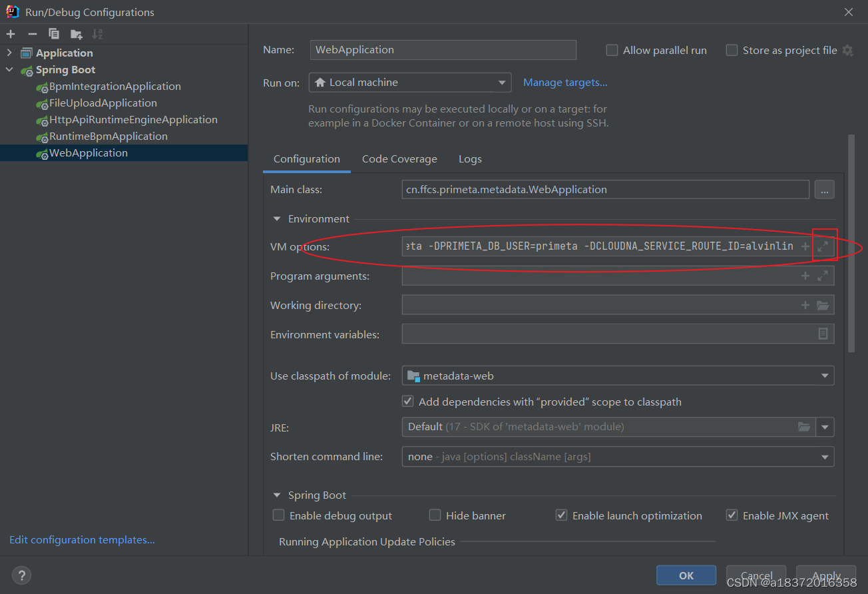Toggle Enable JMX agent checkbox

tap(732, 515)
